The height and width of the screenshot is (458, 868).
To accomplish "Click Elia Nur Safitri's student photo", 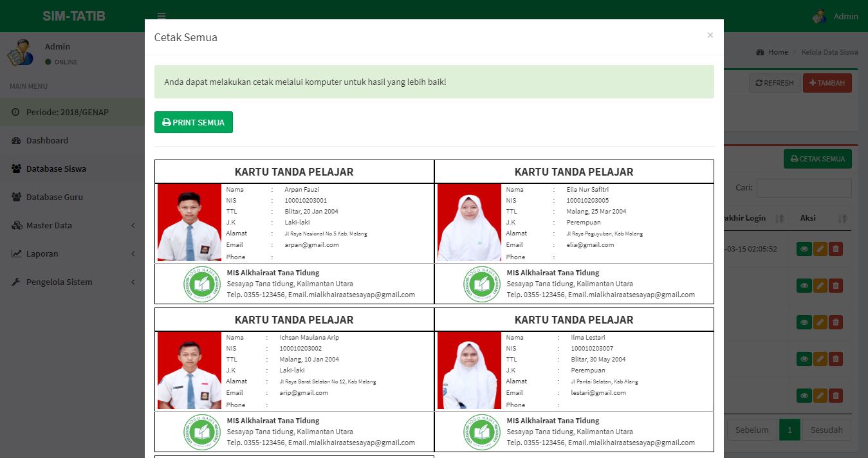I will coord(469,223).
